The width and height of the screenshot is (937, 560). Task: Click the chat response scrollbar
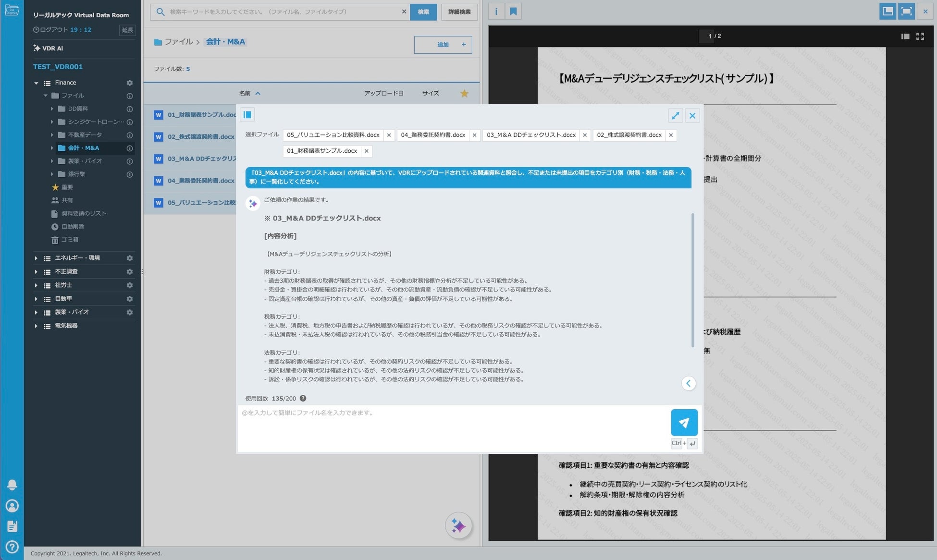[692, 280]
